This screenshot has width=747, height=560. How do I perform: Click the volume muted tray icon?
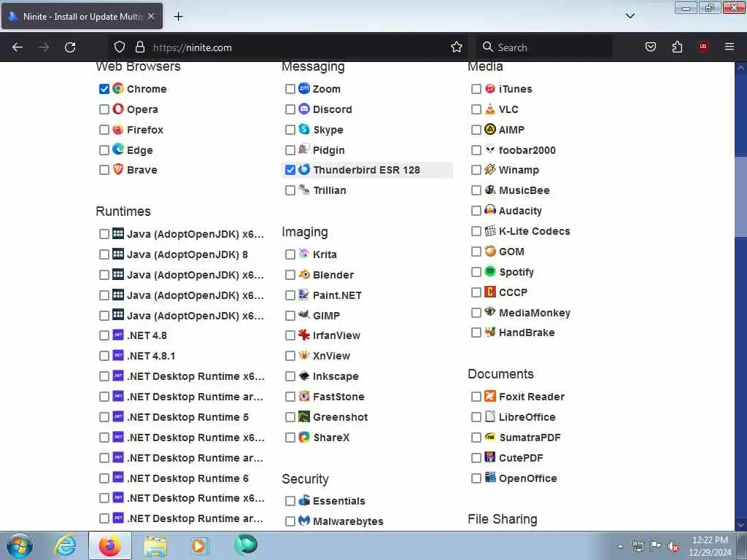coord(673,547)
